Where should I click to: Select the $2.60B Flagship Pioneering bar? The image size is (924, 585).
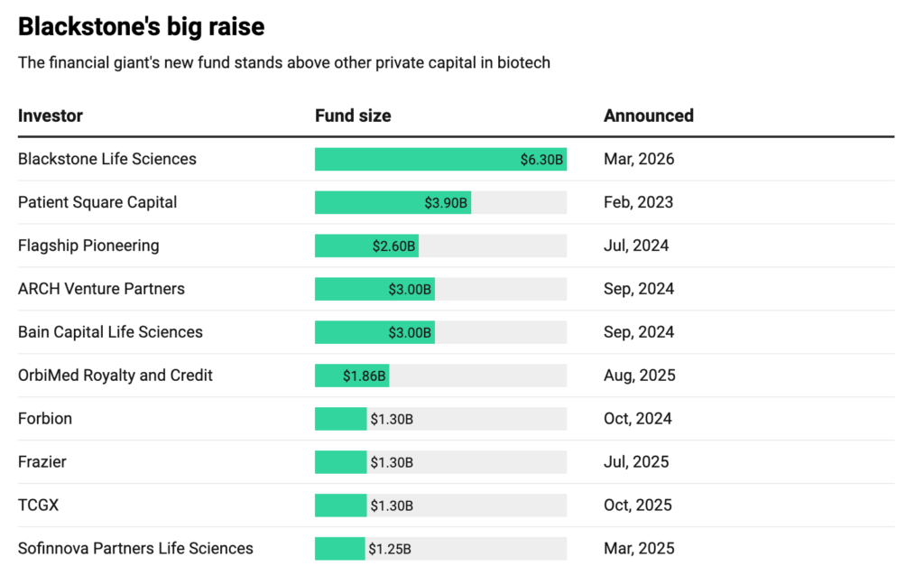(366, 246)
